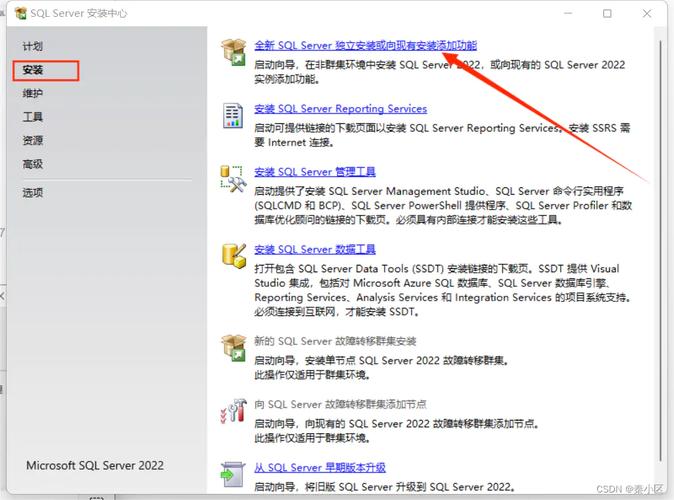Click description text mentioning SQLCMD 和 BCP
674x500 pixels.
coord(443,206)
